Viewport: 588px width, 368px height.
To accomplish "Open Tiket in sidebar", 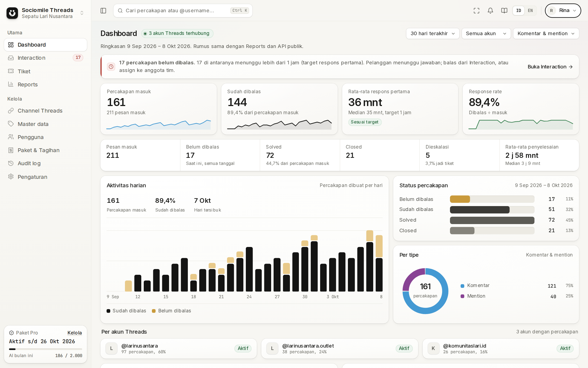I will 45,71.
